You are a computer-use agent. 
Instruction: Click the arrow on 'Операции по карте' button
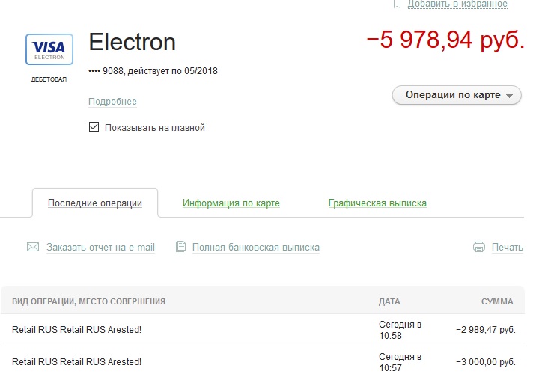click(x=509, y=96)
